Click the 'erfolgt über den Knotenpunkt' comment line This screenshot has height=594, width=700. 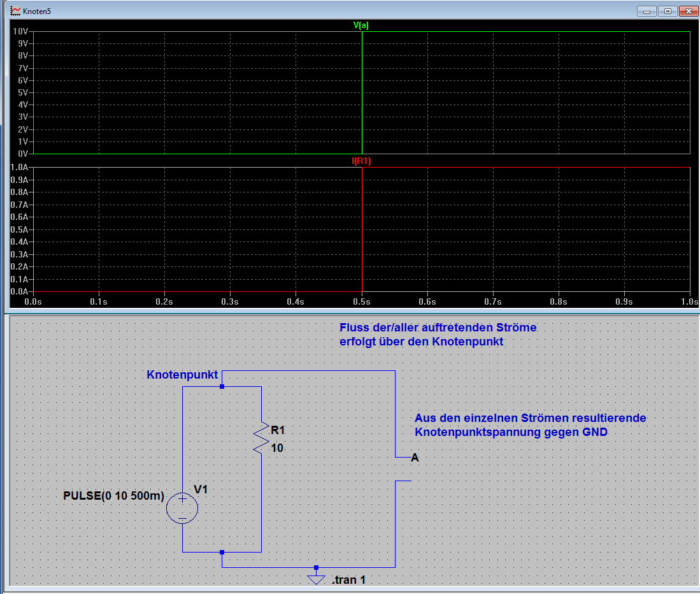(422, 342)
